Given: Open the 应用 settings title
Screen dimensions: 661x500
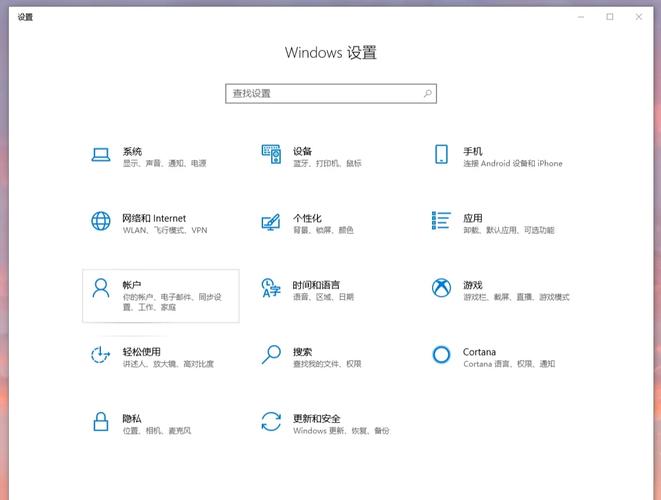Looking at the screenshot, I should [x=473, y=218].
